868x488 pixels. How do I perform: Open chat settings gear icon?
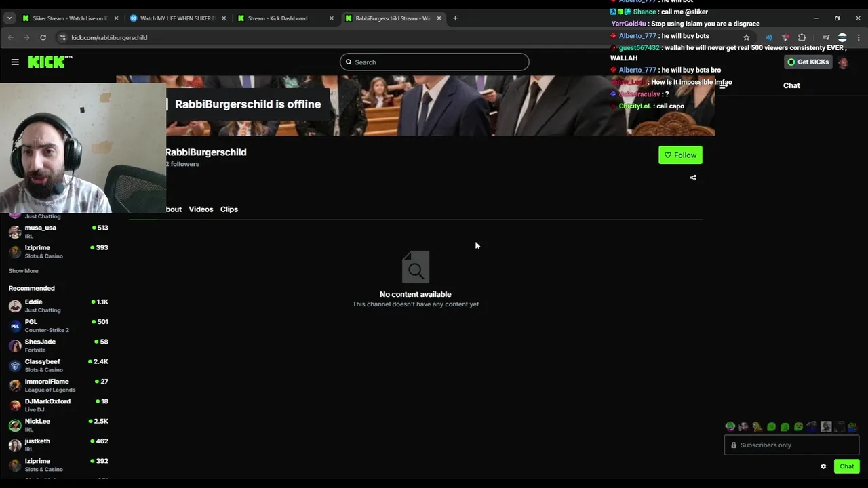tap(823, 466)
